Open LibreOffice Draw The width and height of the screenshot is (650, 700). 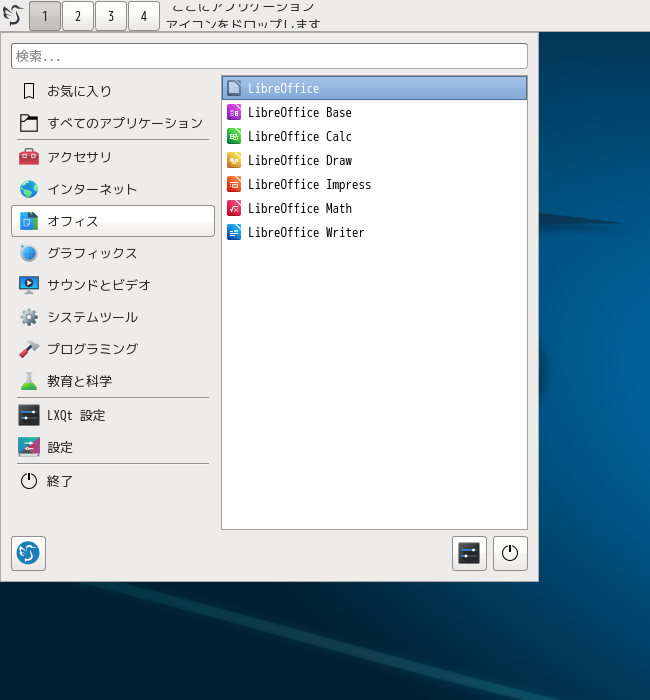pyautogui.click(x=299, y=161)
